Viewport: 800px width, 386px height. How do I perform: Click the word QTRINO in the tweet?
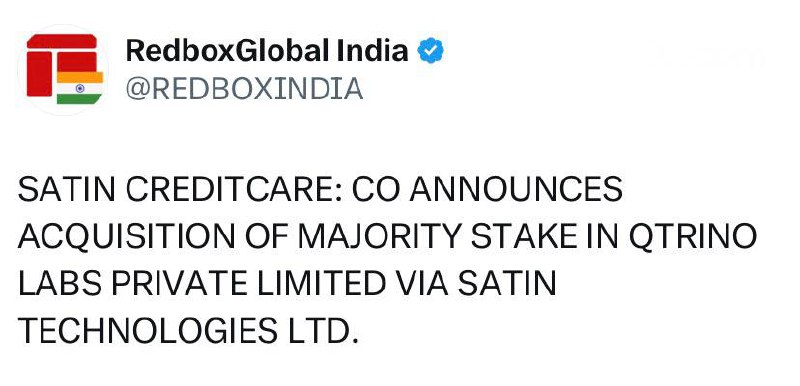coord(693,237)
